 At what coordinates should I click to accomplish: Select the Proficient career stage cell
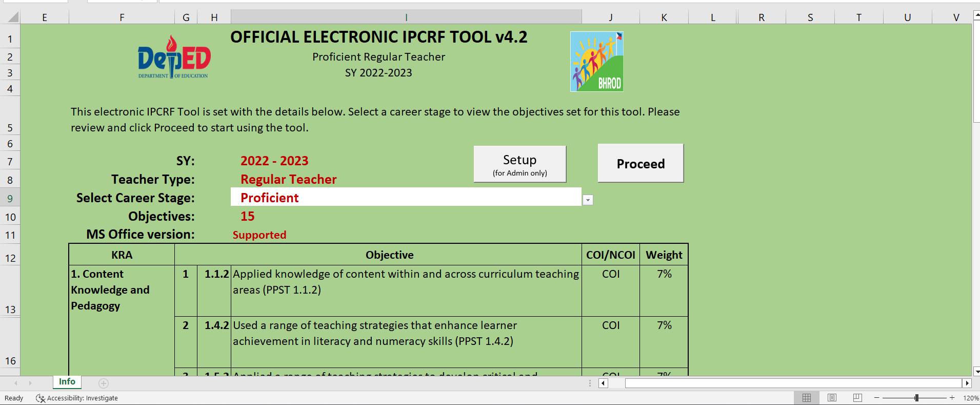point(406,198)
